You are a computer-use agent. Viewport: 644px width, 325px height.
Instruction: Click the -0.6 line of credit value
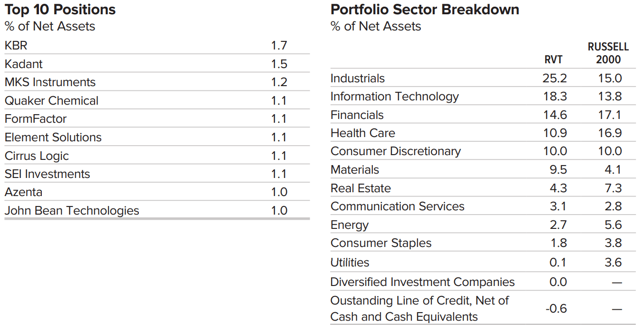556,309
